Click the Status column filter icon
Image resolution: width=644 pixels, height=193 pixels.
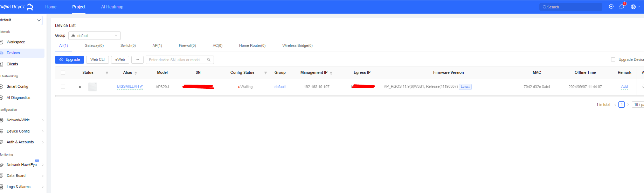pos(107,73)
